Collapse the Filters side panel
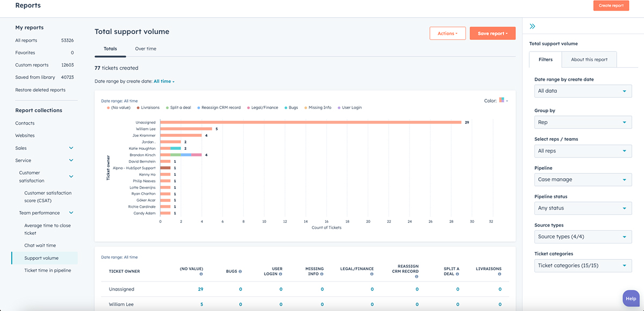 point(532,25)
